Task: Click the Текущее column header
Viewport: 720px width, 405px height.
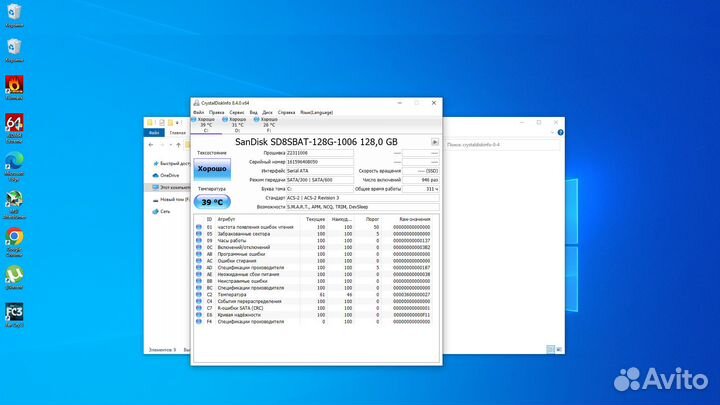Action: click(x=315, y=219)
